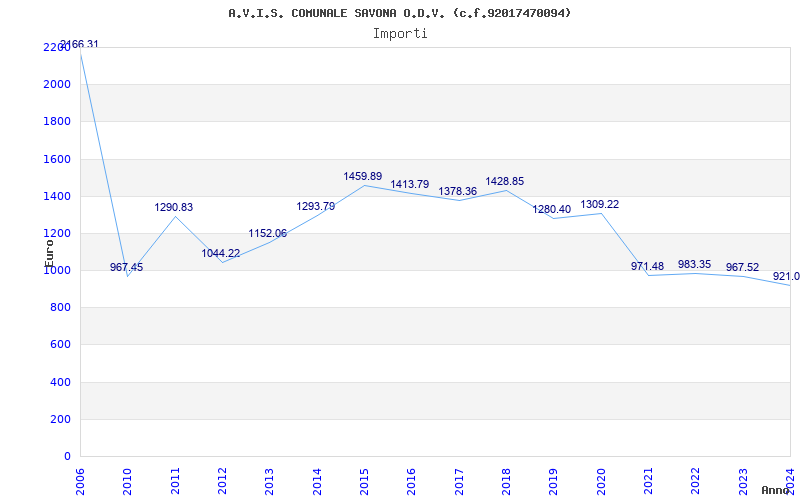
Task: Click the 1428.85 data label
Action: click(505, 182)
